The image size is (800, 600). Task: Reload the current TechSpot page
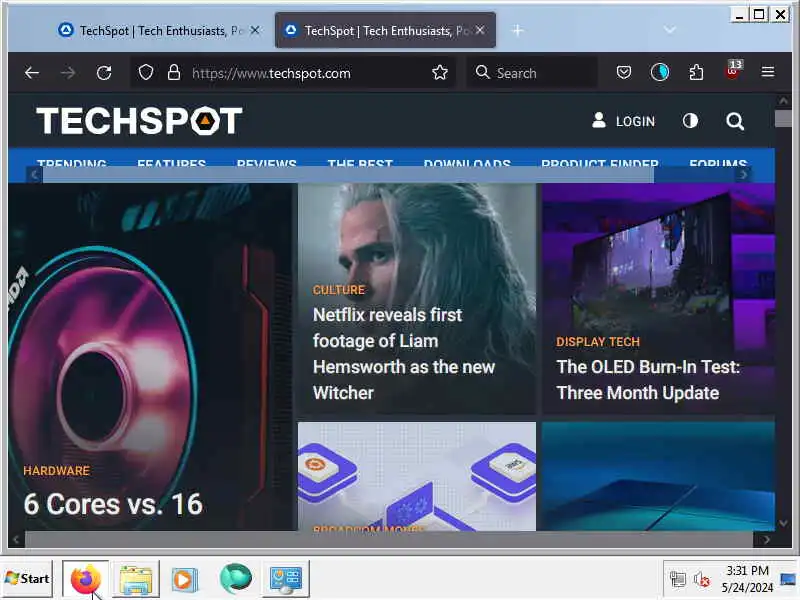click(x=104, y=73)
